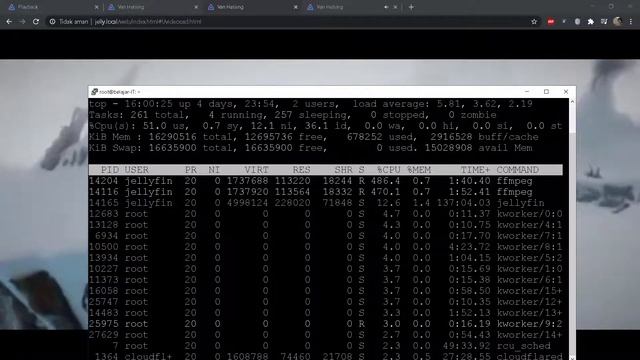Viewport: 640px width, 360px height.
Task: Open the Chrome three-dot menu
Action: [631, 22]
